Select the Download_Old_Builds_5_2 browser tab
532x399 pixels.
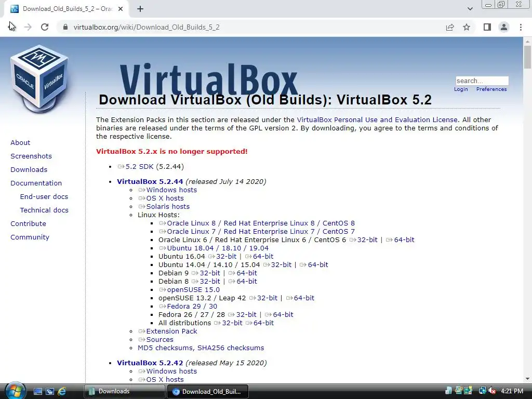pyautogui.click(x=66, y=9)
